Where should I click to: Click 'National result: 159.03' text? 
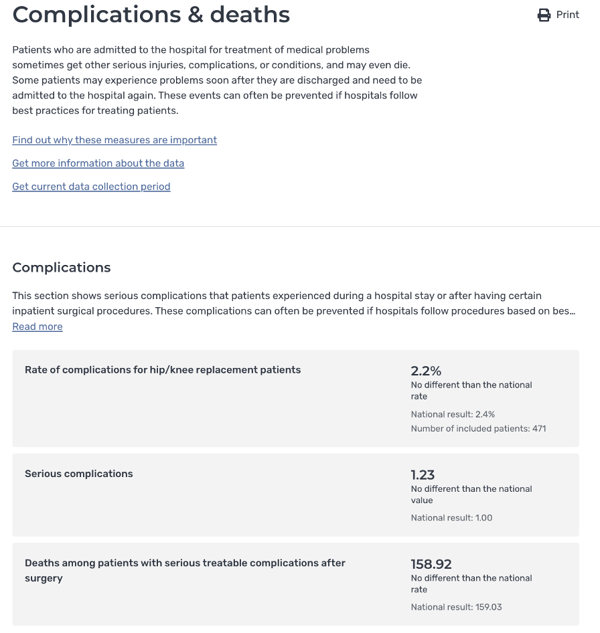tap(456, 607)
